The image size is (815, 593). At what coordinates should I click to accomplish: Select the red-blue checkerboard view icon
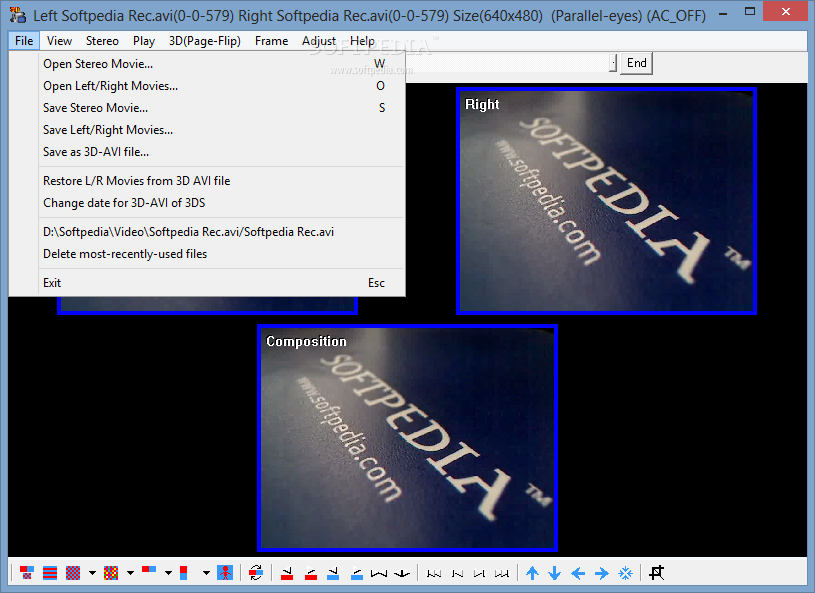pos(73,573)
